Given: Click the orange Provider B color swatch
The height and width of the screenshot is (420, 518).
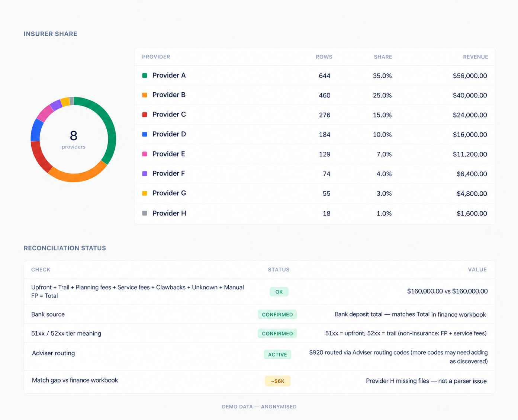Looking at the screenshot, I should click(x=145, y=95).
